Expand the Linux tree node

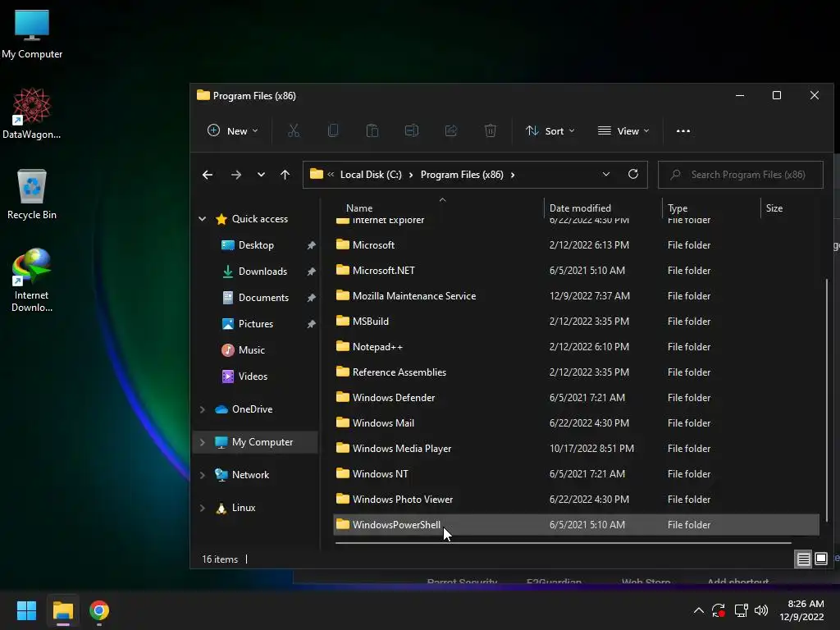pos(203,508)
